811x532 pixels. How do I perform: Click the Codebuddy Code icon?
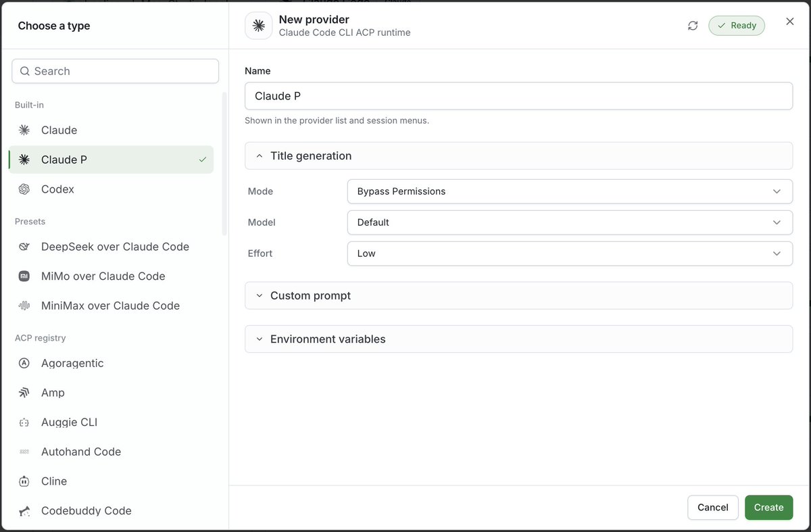(x=24, y=511)
